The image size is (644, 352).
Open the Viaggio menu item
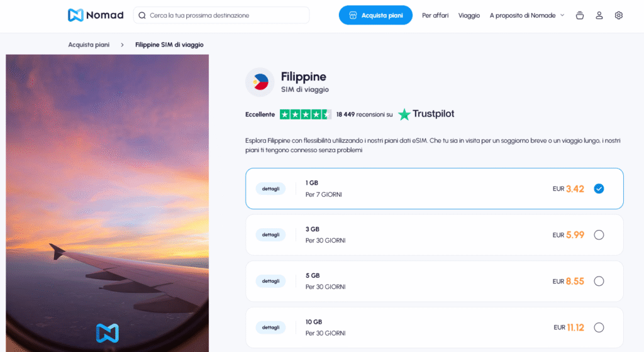(x=469, y=15)
